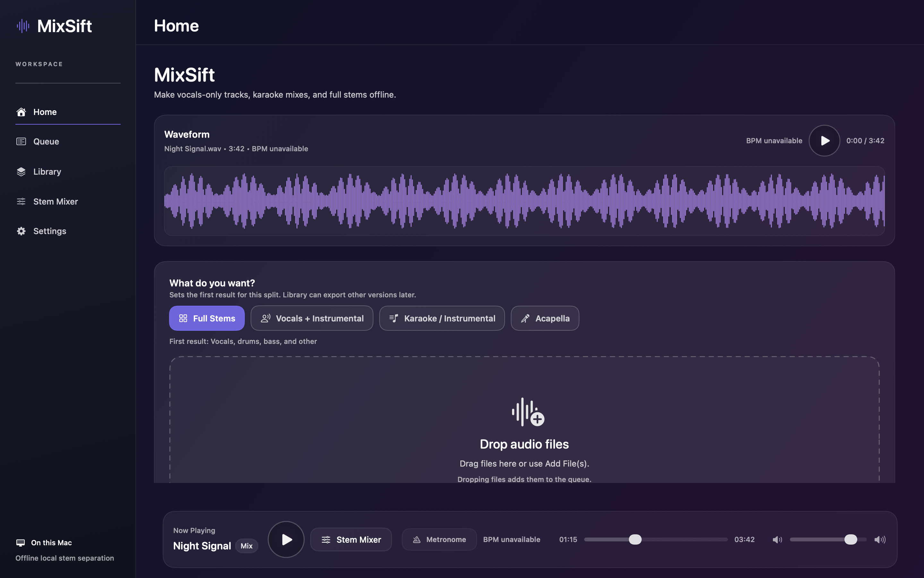Click the "01:15" elapsed time label

pos(568,539)
